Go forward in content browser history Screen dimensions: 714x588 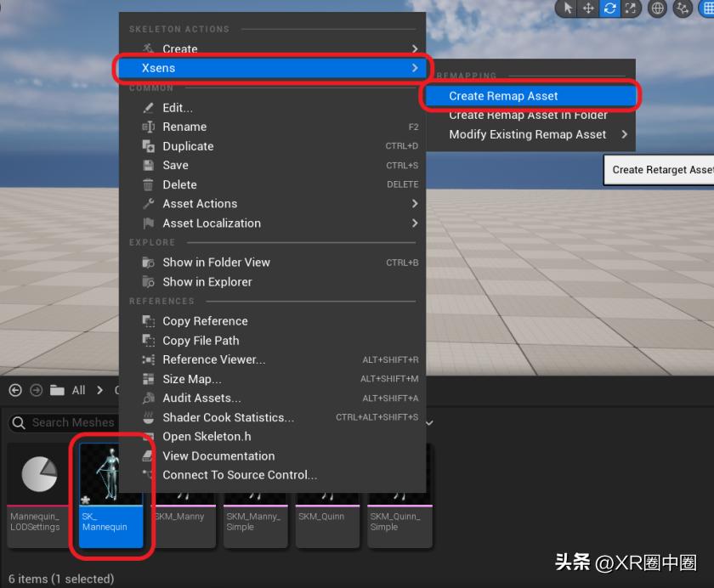click(x=36, y=391)
